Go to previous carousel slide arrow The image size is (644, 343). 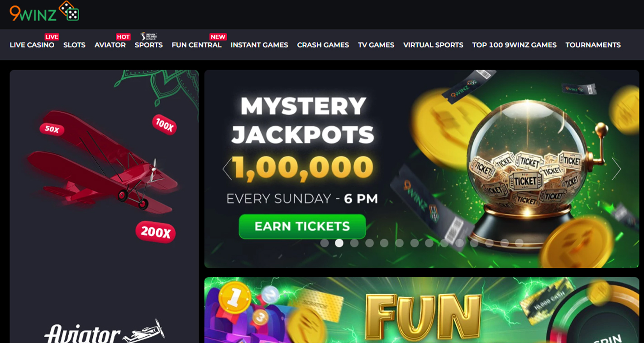tap(227, 169)
